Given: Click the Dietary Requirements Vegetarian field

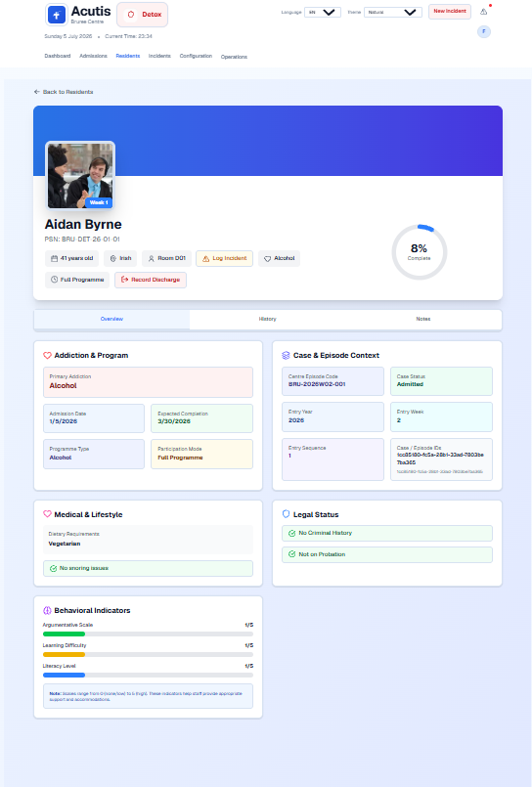Looking at the screenshot, I should [148, 540].
